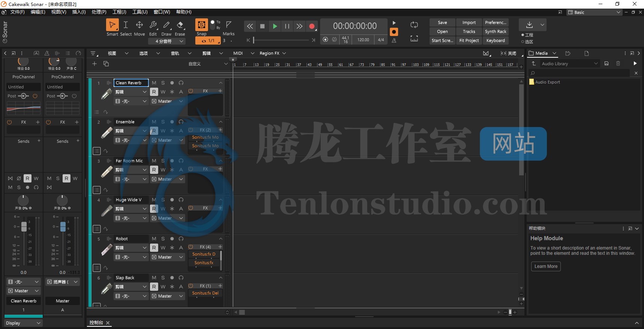Start playback with the green Play button
This screenshot has height=329, width=644.
[x=275, y=26]
